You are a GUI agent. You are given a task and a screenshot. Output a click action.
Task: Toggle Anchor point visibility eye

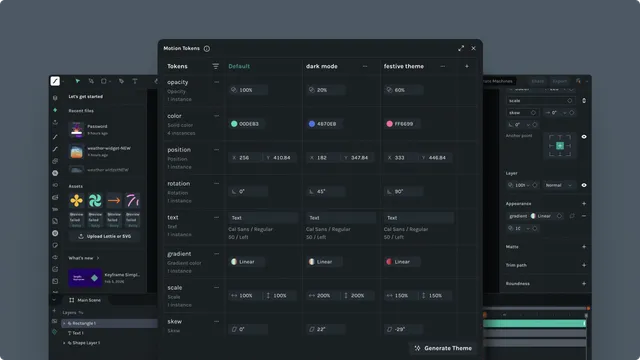[x=584, y=137]
